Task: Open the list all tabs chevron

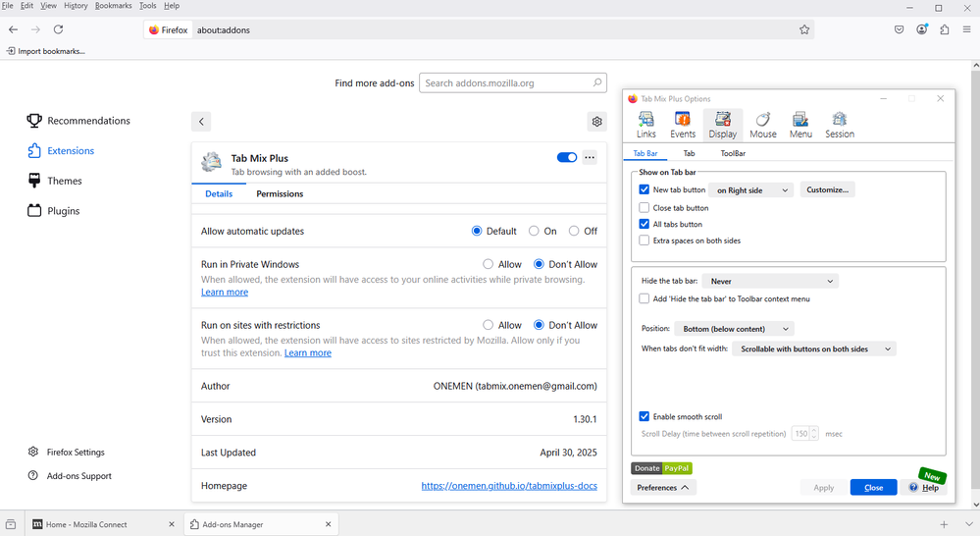Action: (x=967, y=524)
